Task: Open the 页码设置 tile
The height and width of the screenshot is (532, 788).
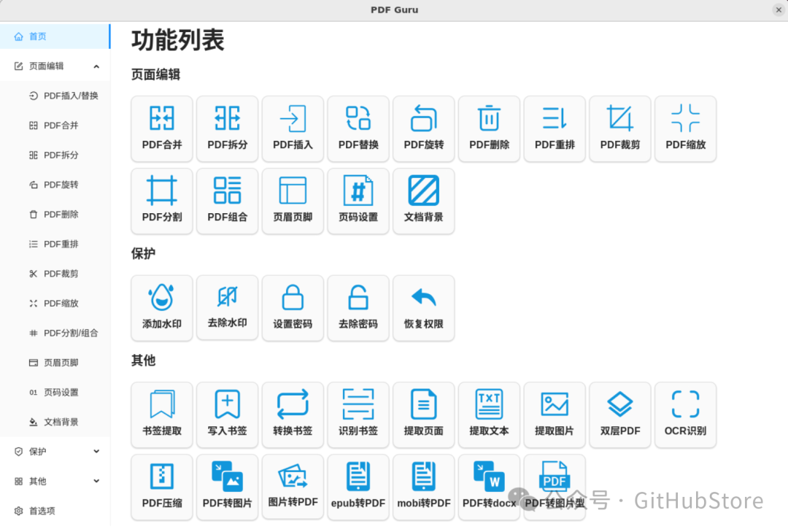Action: click(x=358, y=201)
